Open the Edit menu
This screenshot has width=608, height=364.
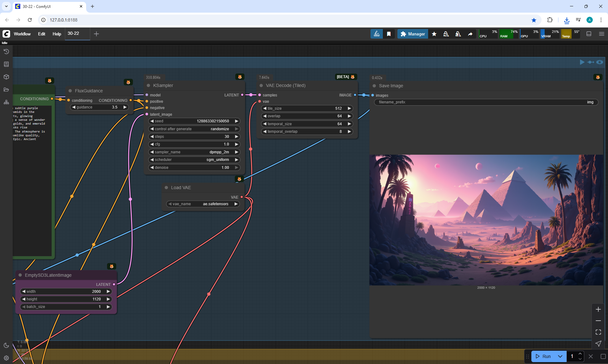[x=41, y=34]
